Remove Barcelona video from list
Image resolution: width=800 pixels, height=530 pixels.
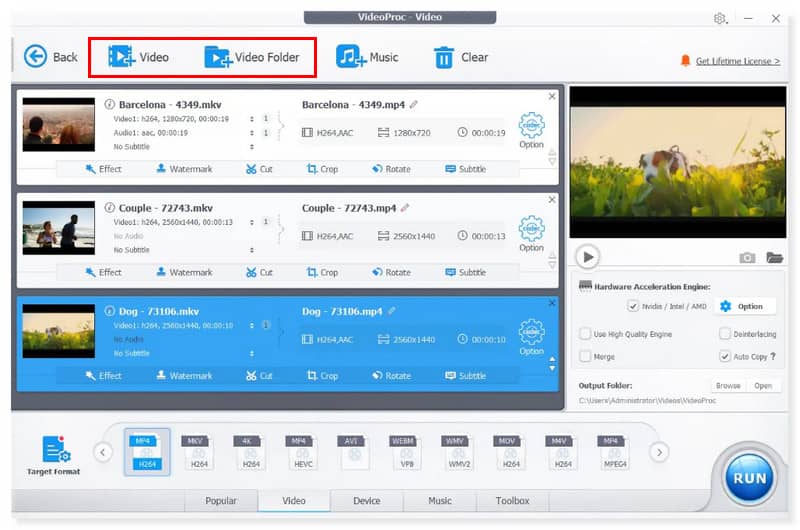pyautogui.click(x=552, y=96)
